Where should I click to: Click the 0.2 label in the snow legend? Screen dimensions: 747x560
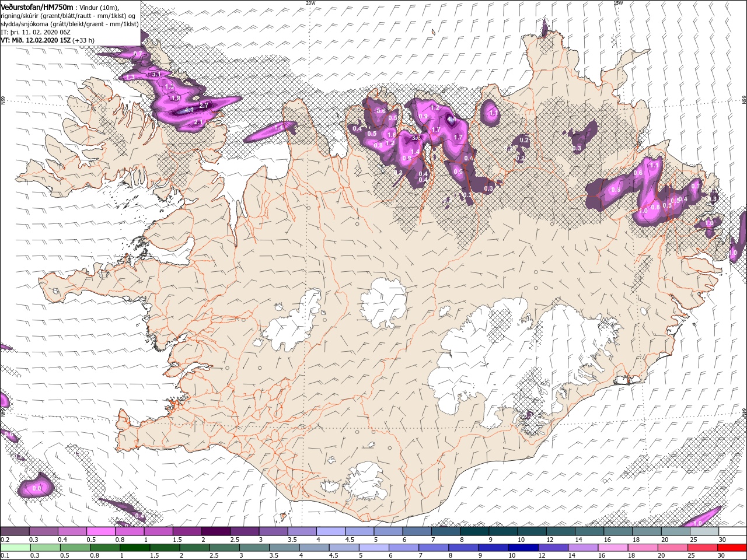coord(5,540)
